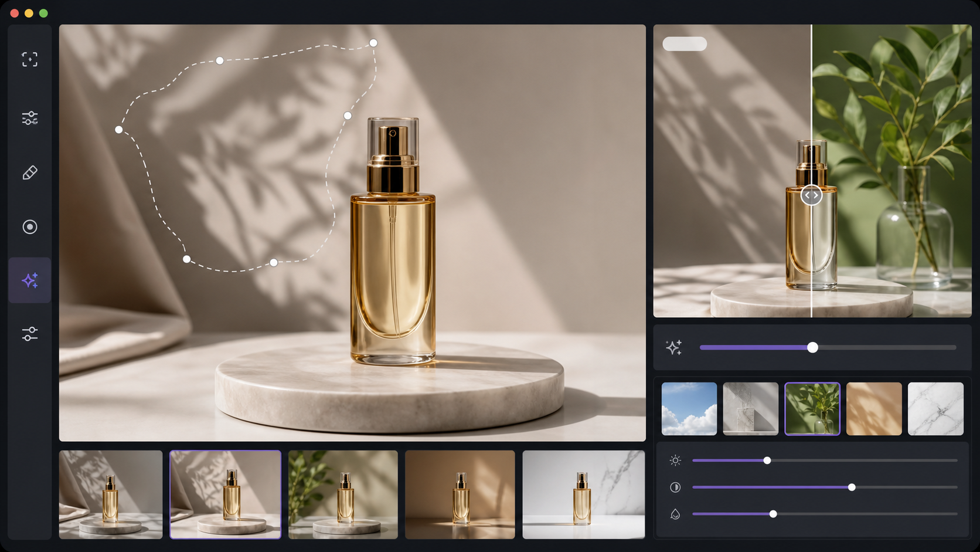Open filmstrip thumbnail with green leaves

click(x=343, y=495)
